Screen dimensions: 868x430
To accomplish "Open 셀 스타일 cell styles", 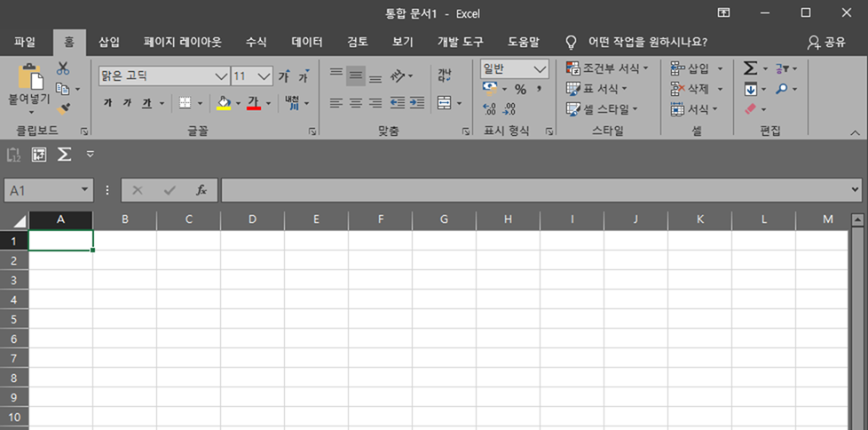I will (602, 109).
